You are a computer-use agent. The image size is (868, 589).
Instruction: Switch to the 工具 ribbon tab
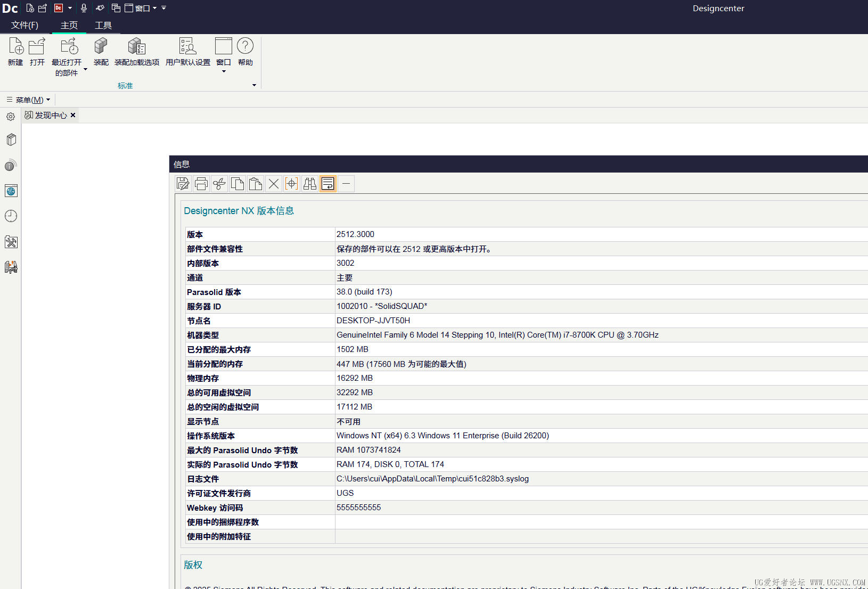[x=103, y=25]
